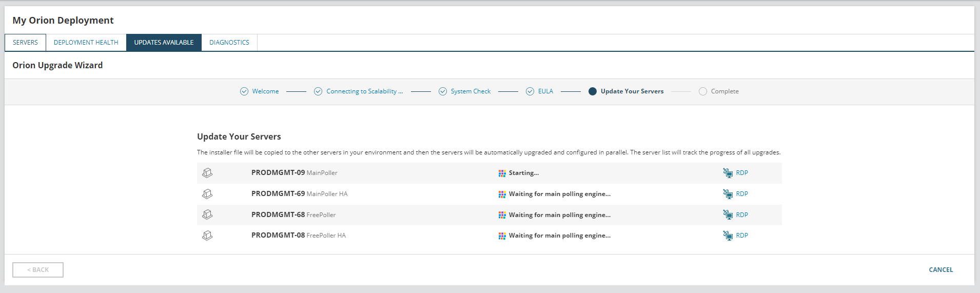The width and height of the screenshot is (980, 293).
Task: Click the Update Your Servers section heading
Action: coord(239,136)
